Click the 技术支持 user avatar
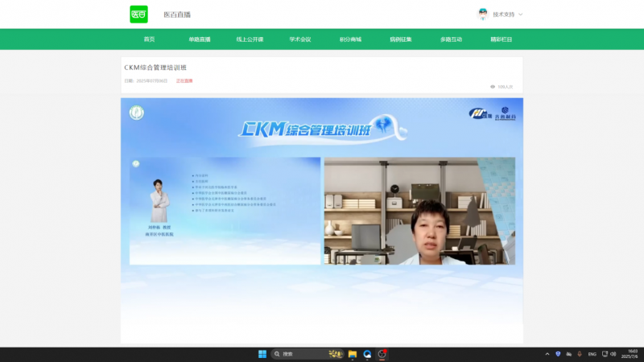Viewport: 644px width, 362px height. tap(483, 14)
